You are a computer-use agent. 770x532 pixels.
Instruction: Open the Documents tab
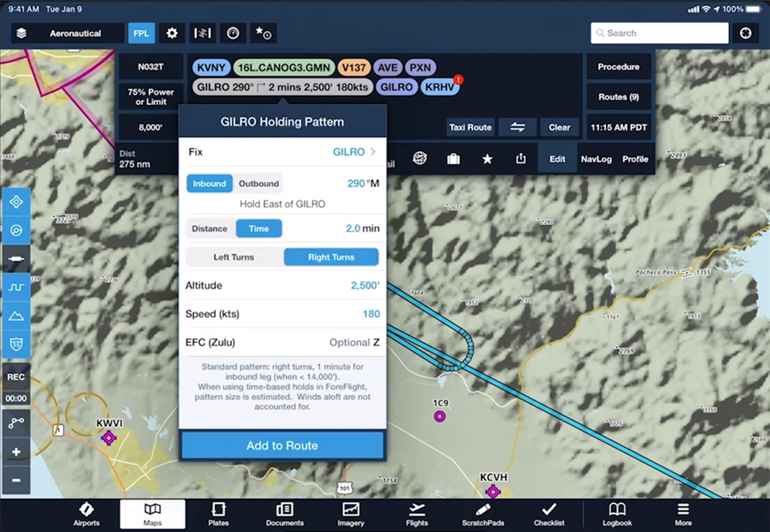coord(285,515)
